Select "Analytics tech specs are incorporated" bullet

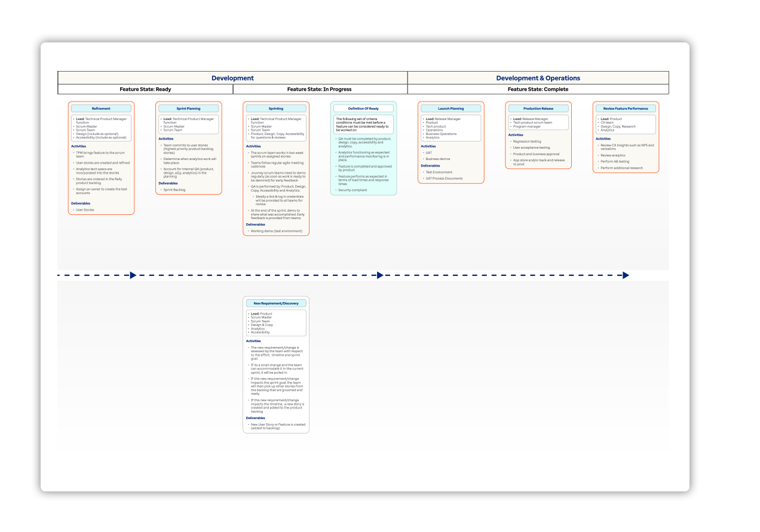point(97,171)
